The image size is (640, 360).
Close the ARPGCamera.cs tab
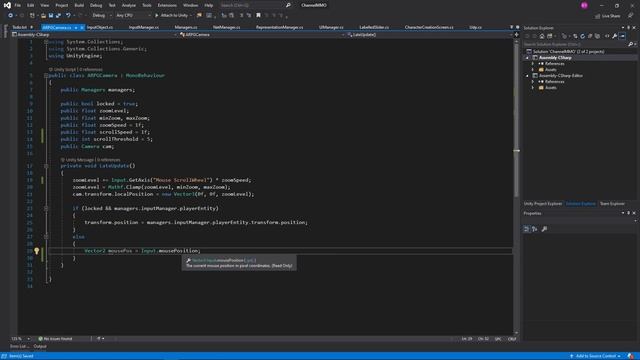[82, 27]
